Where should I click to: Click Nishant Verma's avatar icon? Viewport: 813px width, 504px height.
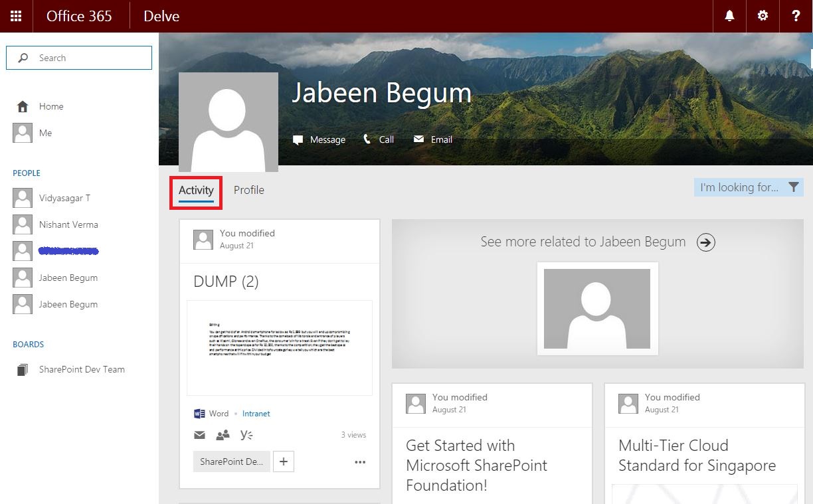[x=23, y=224]
